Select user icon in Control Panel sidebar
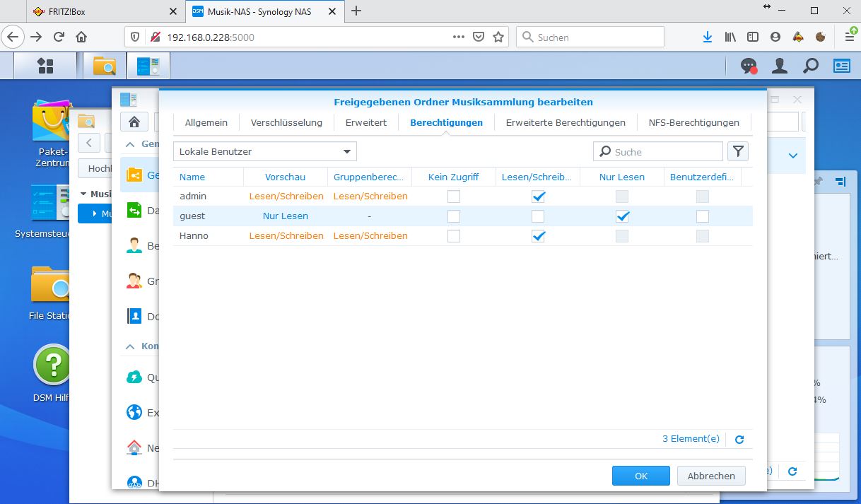This screenshot has height=504, width=861. click(x=134, y=245)
